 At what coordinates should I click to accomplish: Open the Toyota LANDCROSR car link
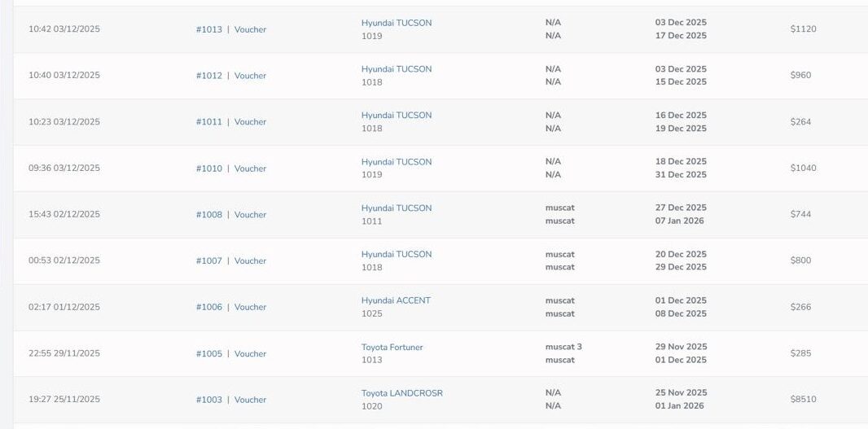(401, 393)
